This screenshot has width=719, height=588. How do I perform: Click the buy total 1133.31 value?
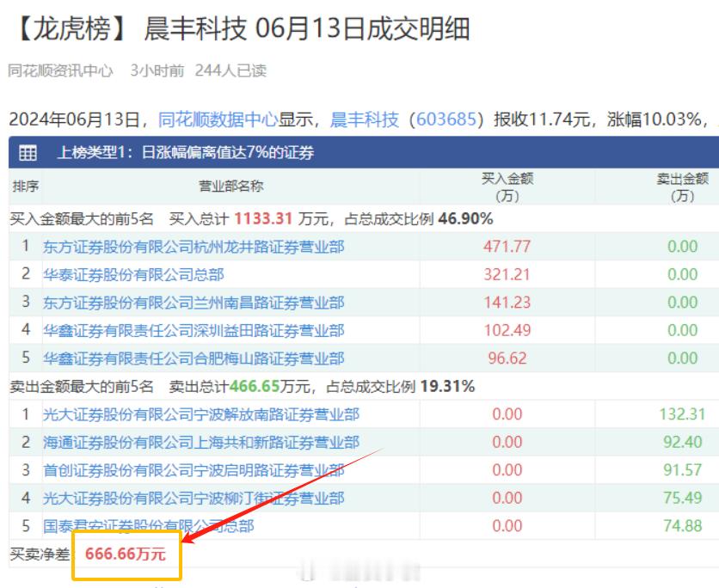263,218
